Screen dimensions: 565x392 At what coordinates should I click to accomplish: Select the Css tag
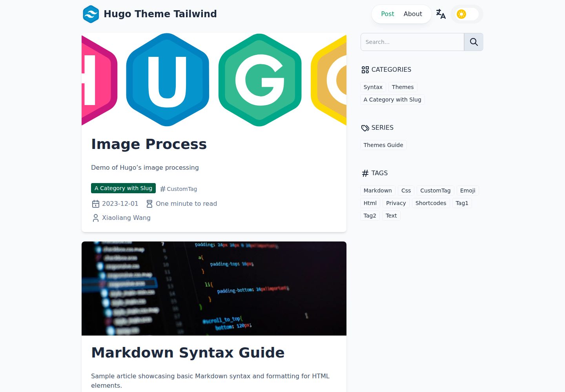coord(406,191)
